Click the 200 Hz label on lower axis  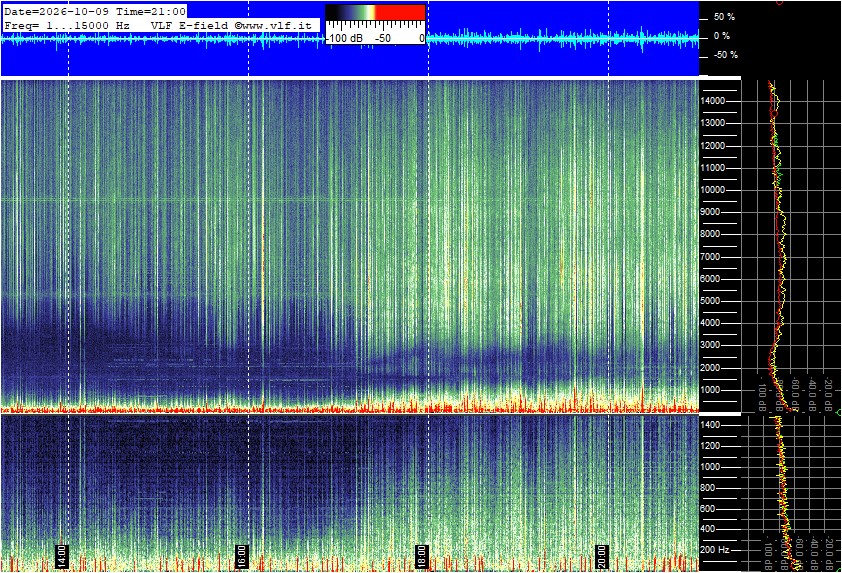click(x=715, y=550)
